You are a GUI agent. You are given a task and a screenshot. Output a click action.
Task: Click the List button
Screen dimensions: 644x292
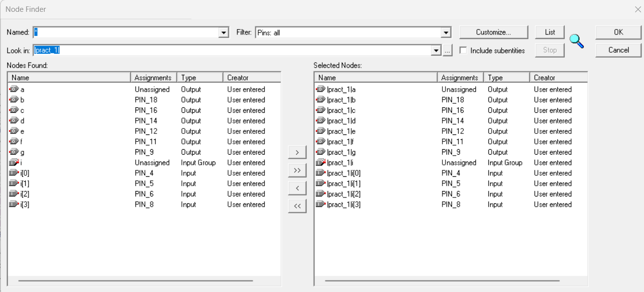tap(550, 32)
